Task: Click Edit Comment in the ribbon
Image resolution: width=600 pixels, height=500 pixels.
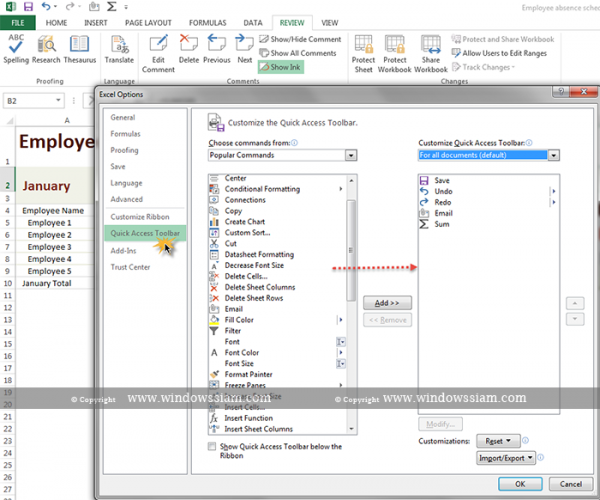Action: (x=158, y=54)
